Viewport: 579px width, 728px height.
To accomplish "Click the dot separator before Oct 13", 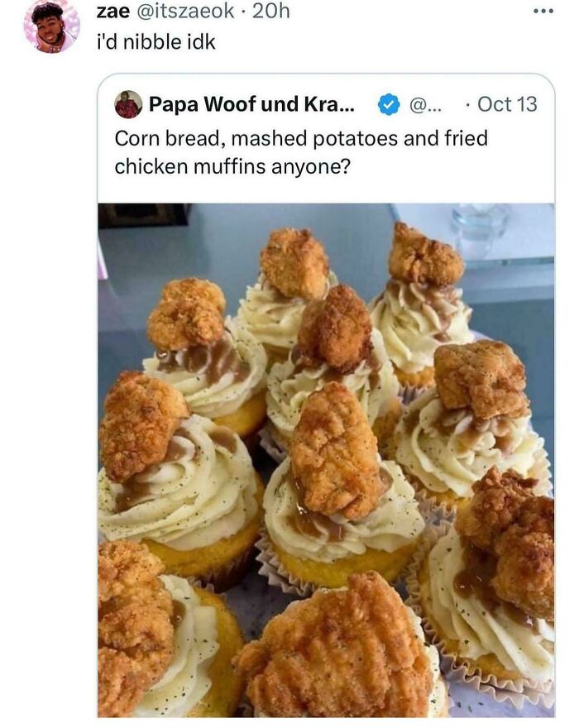I will pos(468,104).
